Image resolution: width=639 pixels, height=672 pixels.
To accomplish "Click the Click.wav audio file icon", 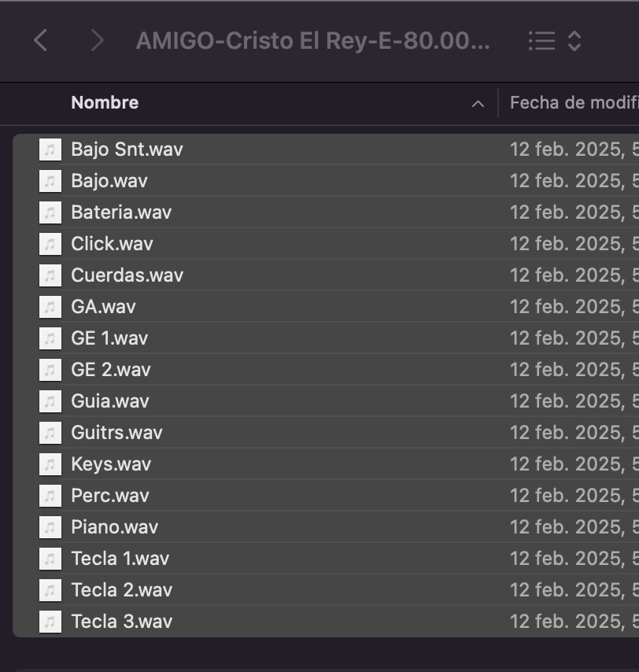I will pos(50,244).
